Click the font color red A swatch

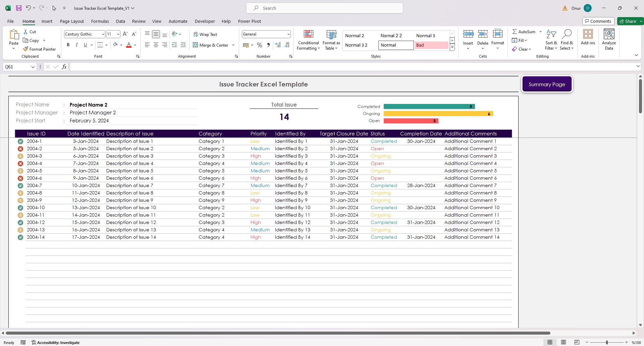click(128, 45)
